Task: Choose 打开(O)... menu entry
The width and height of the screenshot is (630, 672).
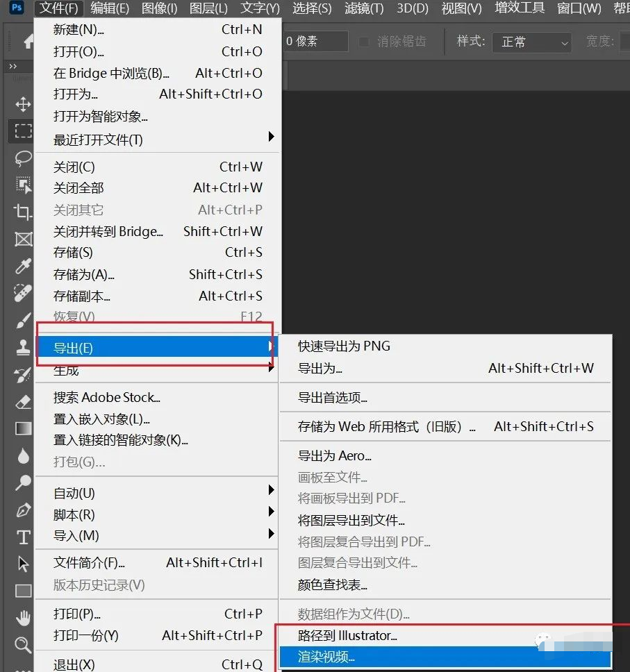Action: [157, 51]
